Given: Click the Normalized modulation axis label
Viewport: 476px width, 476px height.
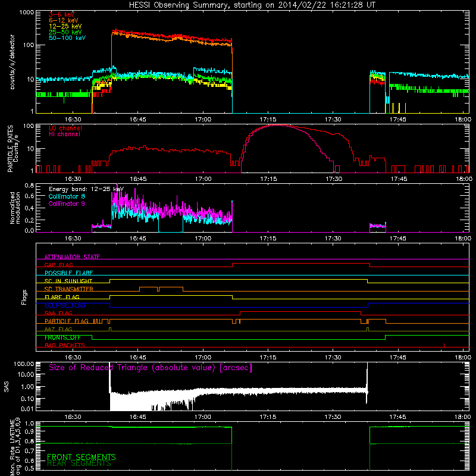Looking at the screenshot, I should 15,208.
